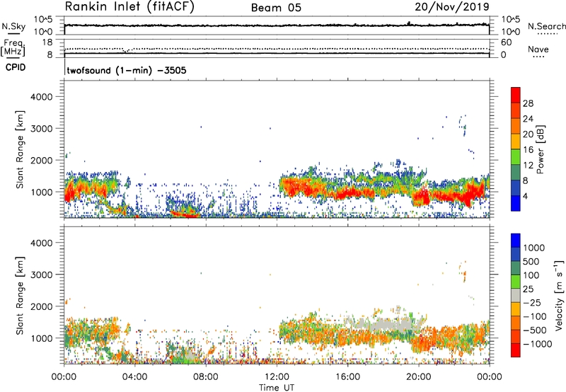566x392 pixels.
Task: Click the 'Rankin Inlet (fitACF)' title
Action: pyautogui.click(x=129, y=7)
